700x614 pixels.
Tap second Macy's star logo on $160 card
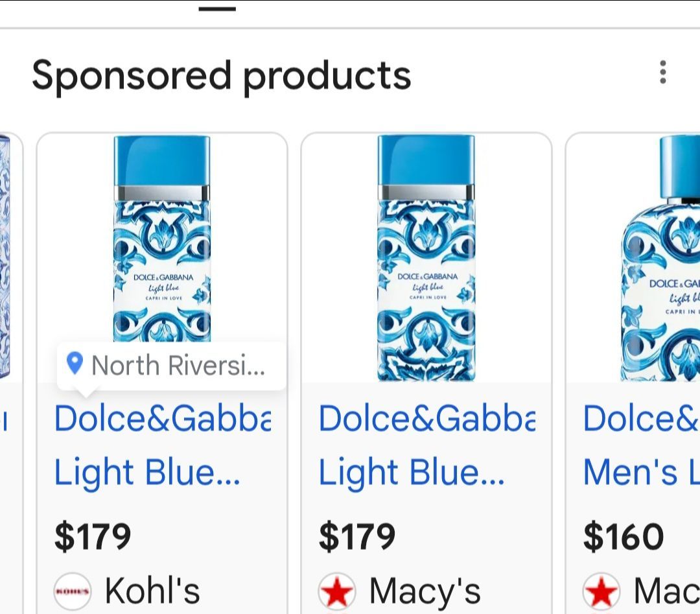(601, 591)
